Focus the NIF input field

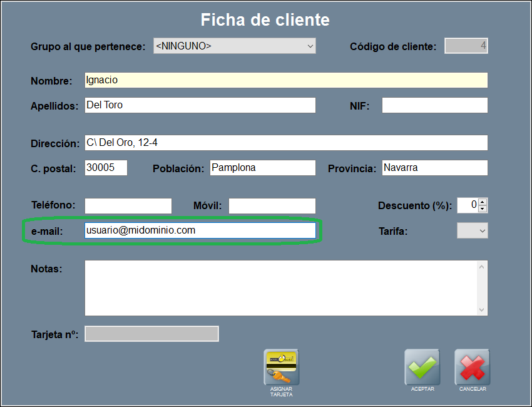[x=434, y=105]
